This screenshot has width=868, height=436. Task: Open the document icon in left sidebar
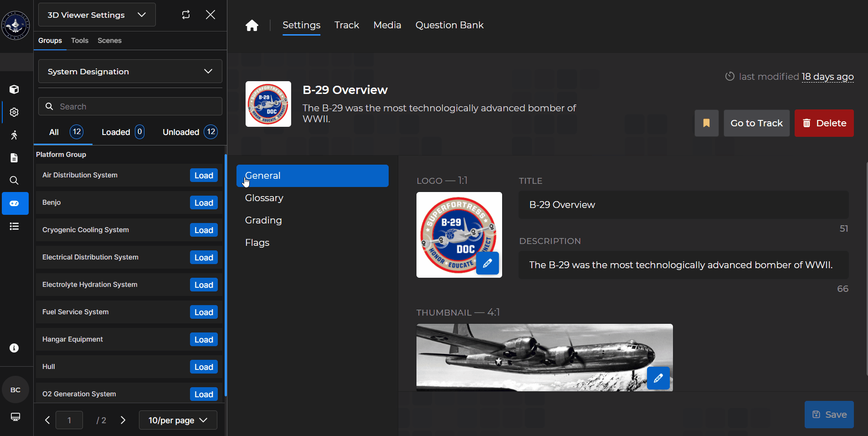click(14, 158)
